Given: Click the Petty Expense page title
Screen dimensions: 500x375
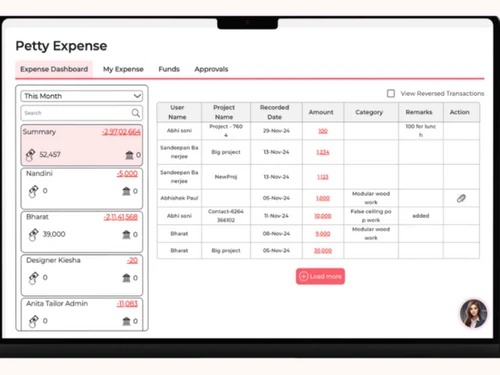Looking at the screenshot, I should point(61,46).
